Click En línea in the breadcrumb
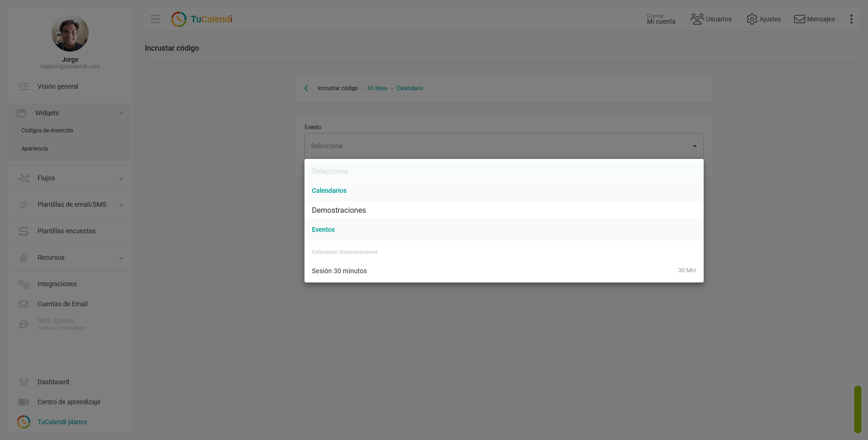868x440 pixels. click(x=377, y=88)
